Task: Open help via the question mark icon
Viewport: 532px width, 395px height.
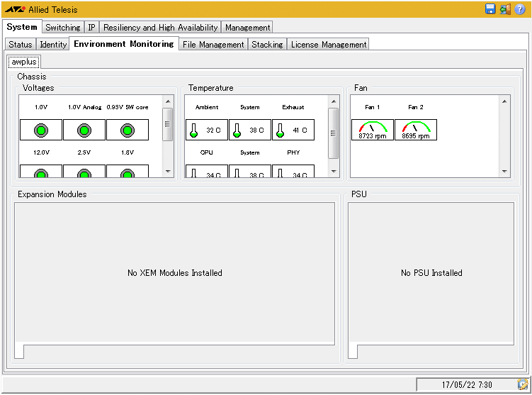Action: pyautogui.click(x=520, y=9)
